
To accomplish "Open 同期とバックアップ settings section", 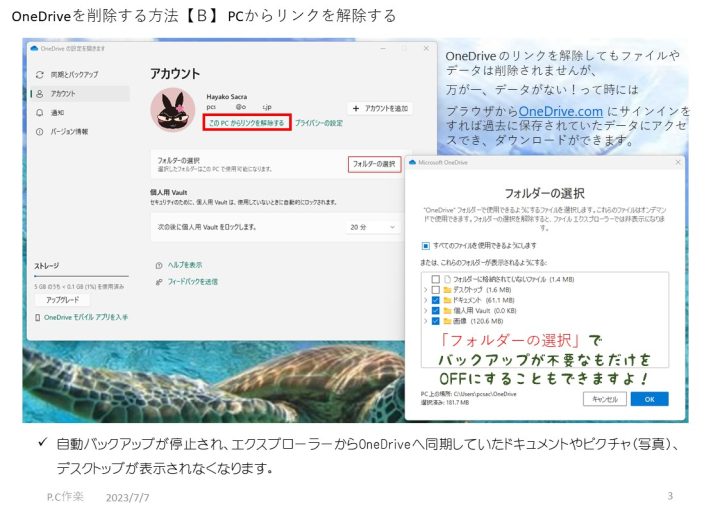I will tap(80, 74).
